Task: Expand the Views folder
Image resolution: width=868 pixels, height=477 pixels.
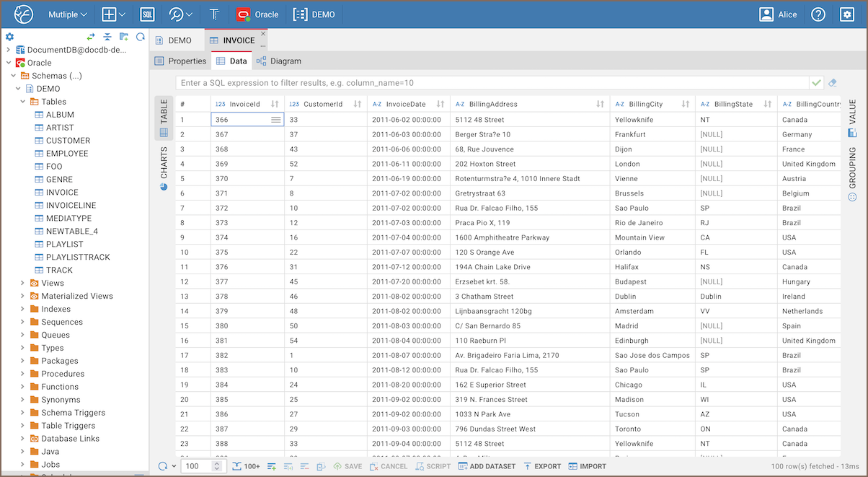Action: click(x=22, y=283)
